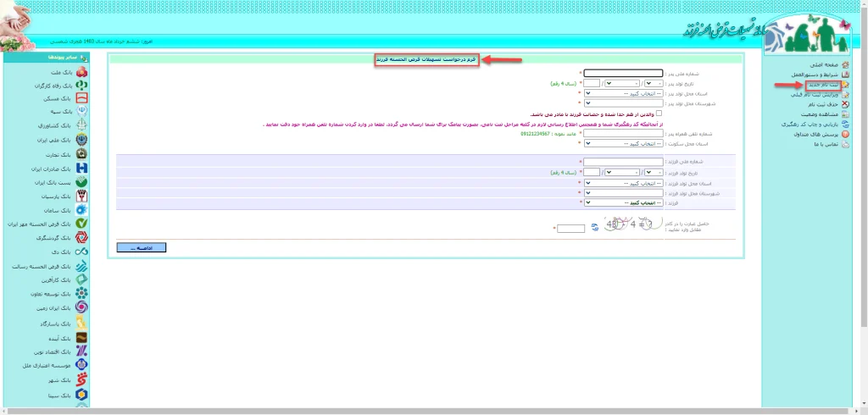Open child's birth province dropdown
Viewport: 868px width, 415px height.
624,183
